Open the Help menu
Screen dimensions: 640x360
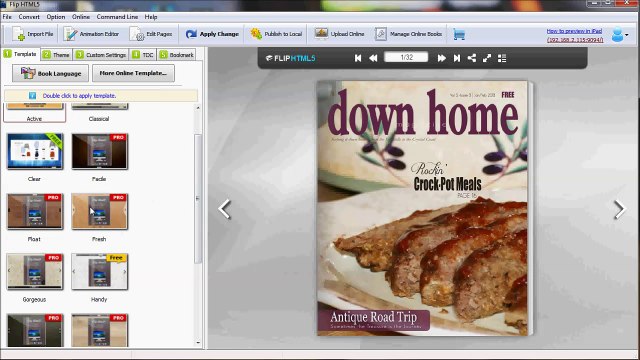[x=151, y=17]
